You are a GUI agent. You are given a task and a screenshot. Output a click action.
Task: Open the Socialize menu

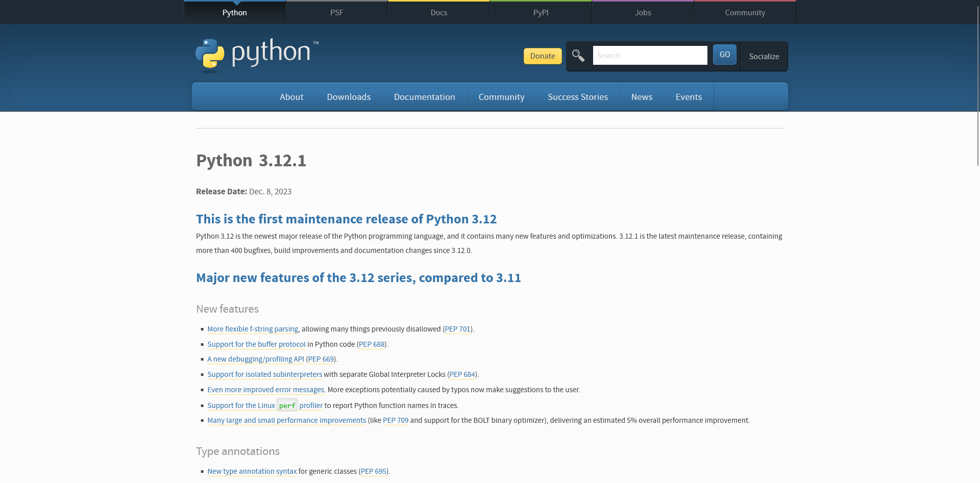[764, 56]
